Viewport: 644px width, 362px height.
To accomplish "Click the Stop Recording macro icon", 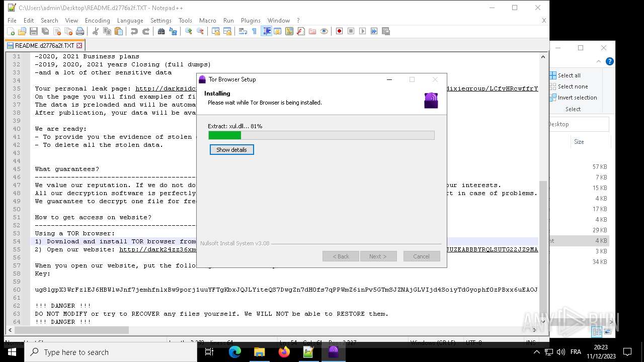I will (x=351, y=31).
